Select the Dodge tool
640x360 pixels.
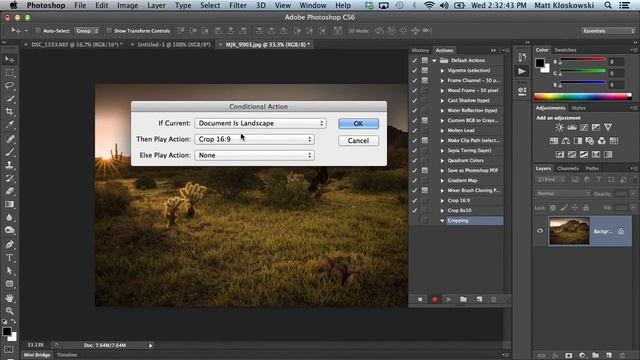[x=9, y=230]
